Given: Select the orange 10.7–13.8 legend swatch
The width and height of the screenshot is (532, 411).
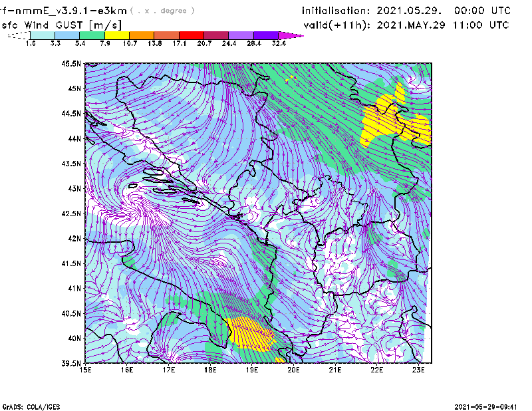Looking at the screenshot, I should tap(142, 35).
